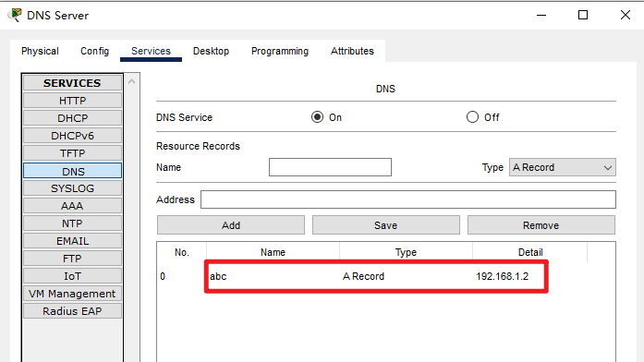Remove the selected DNS record
The height and width of the screenshot is (362, 644).
click(x=541, y=225)
